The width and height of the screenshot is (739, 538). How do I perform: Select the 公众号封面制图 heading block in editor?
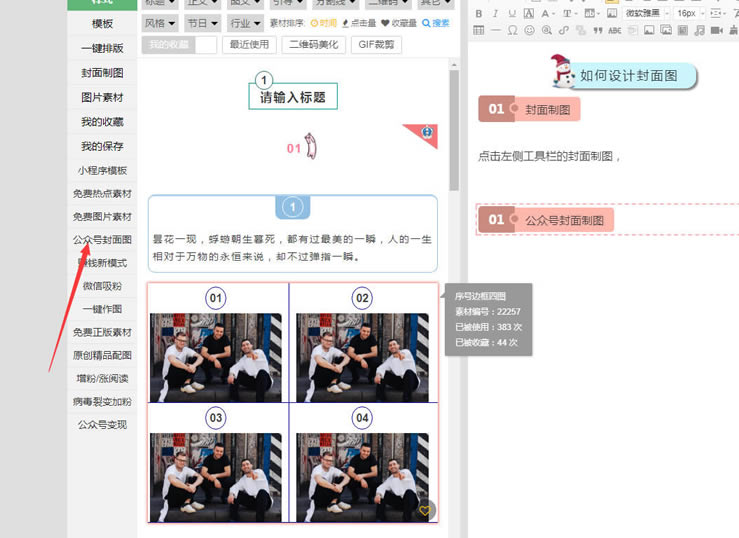546,220
